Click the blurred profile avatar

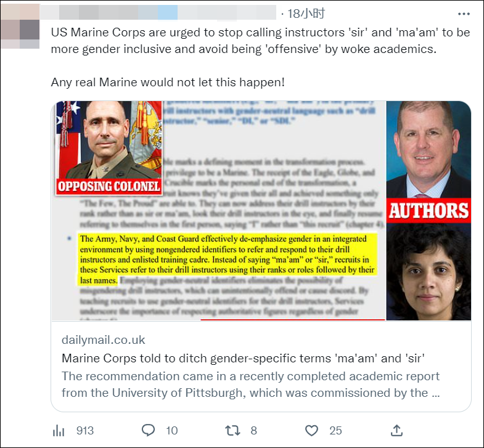click(20, 26)
